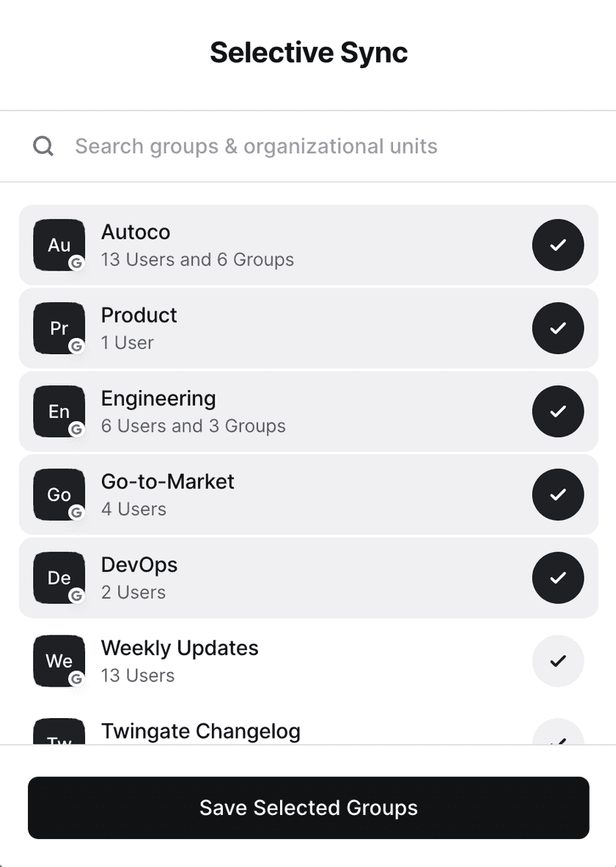
Task: Deselect the Go-to-Market checkmark
Action: tap(558, 494)
